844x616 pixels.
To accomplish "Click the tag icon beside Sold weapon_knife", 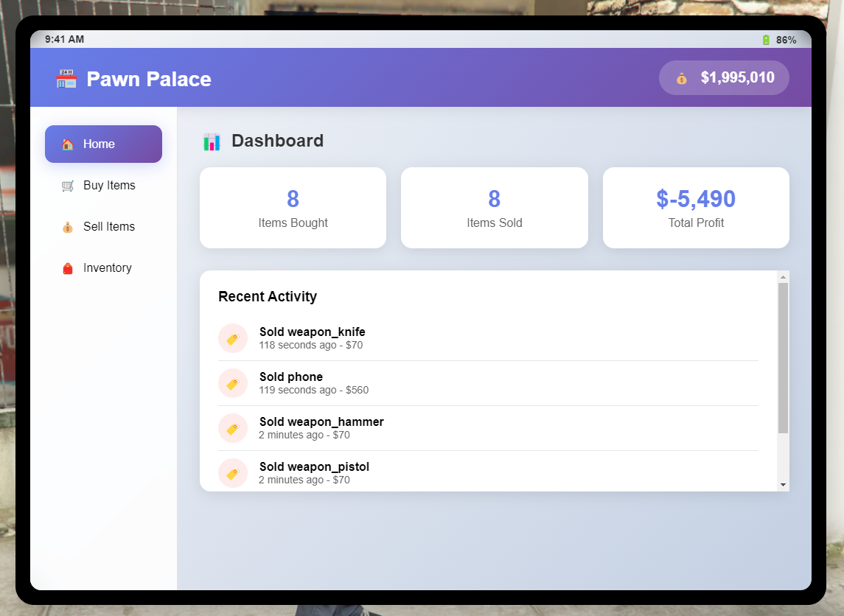I will pyautogui.click(x=233, y=338).
